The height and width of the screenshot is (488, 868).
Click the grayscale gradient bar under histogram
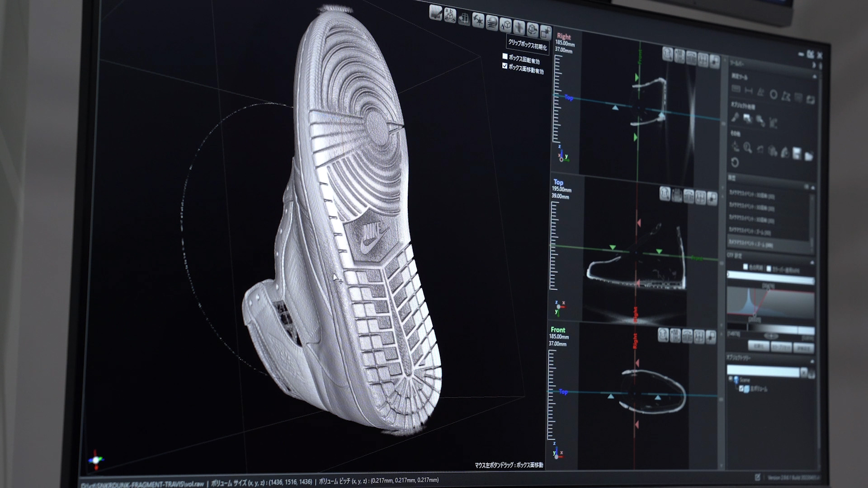(770, 328)
